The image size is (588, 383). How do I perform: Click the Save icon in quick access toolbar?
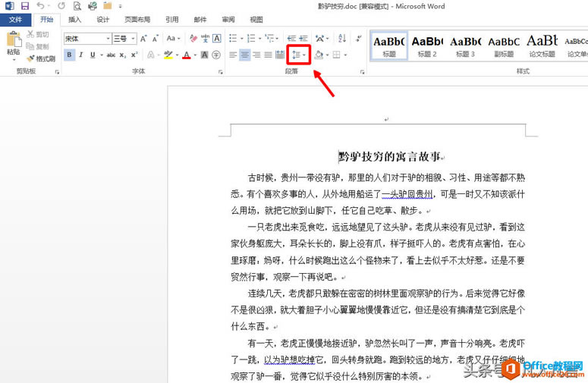(25, 5)
